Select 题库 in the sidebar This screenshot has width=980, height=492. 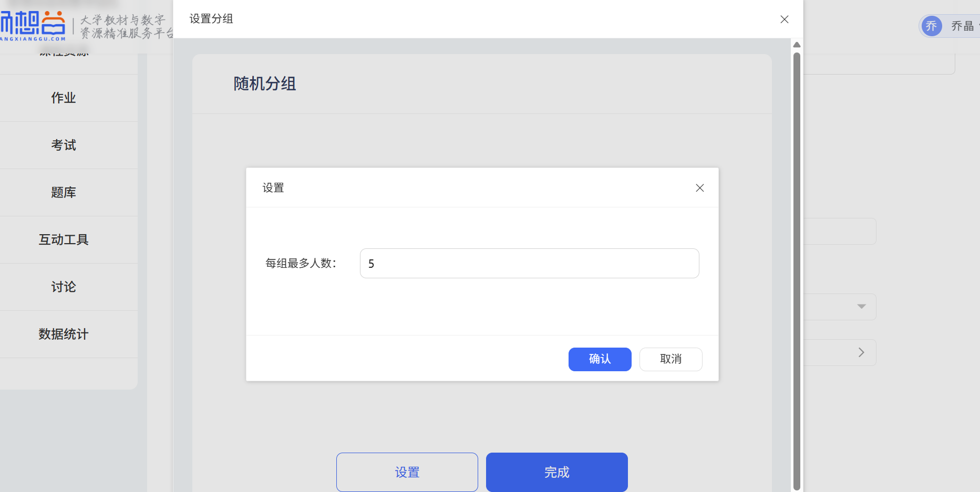[64, 193]
